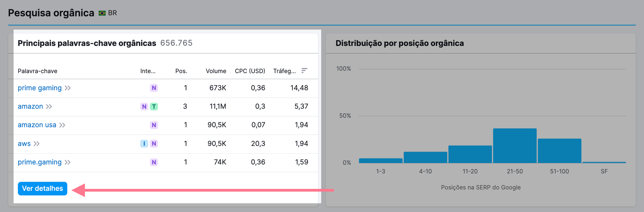
Task: Click the BR country label
Action: pos(113,13)
